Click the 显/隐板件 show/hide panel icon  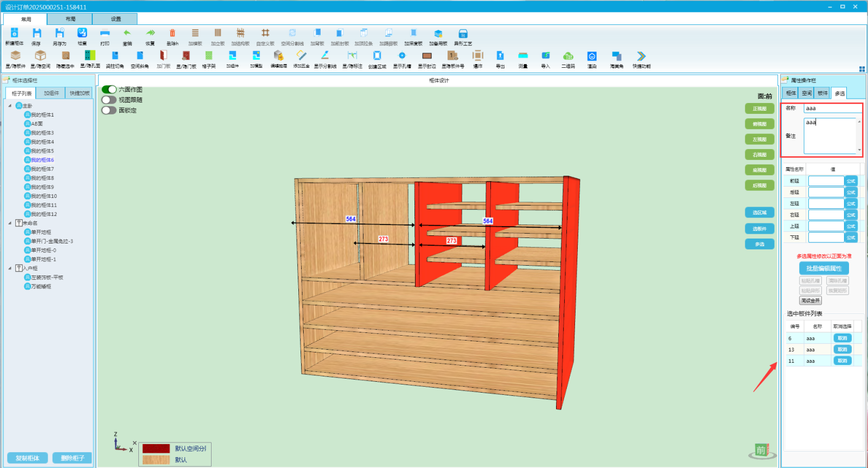[x=16, y=56]
